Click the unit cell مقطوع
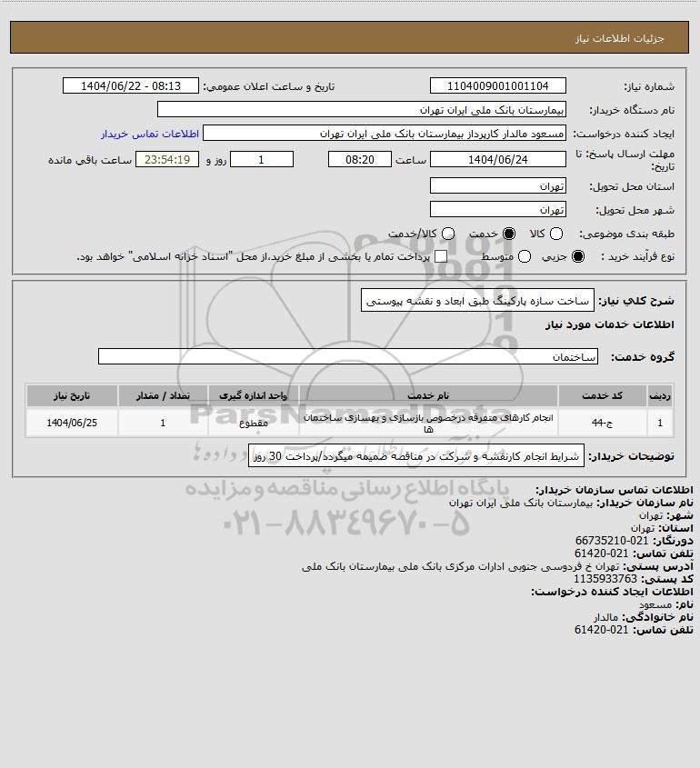The height and width of the screenshot is (768, 700). (254, 423)
